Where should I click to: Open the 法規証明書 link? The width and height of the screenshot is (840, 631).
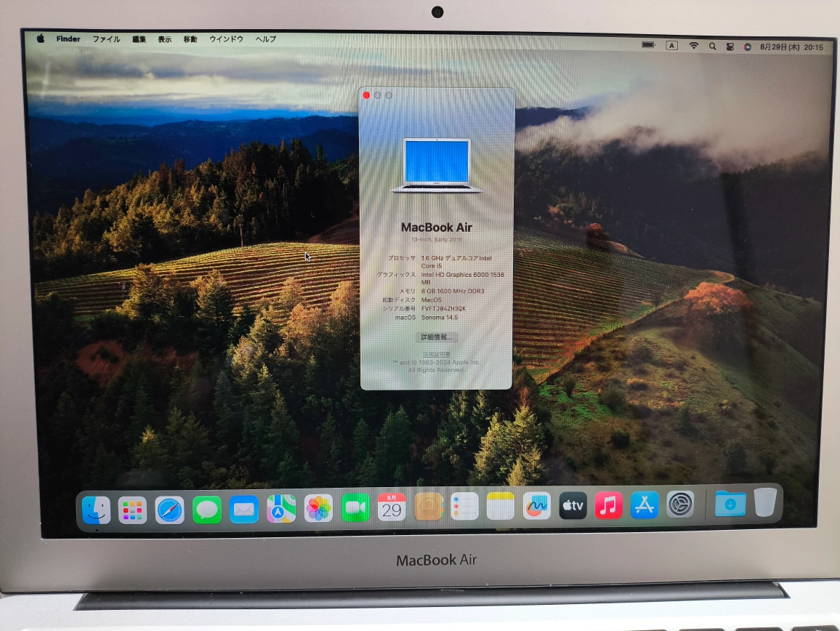point(437,354)
